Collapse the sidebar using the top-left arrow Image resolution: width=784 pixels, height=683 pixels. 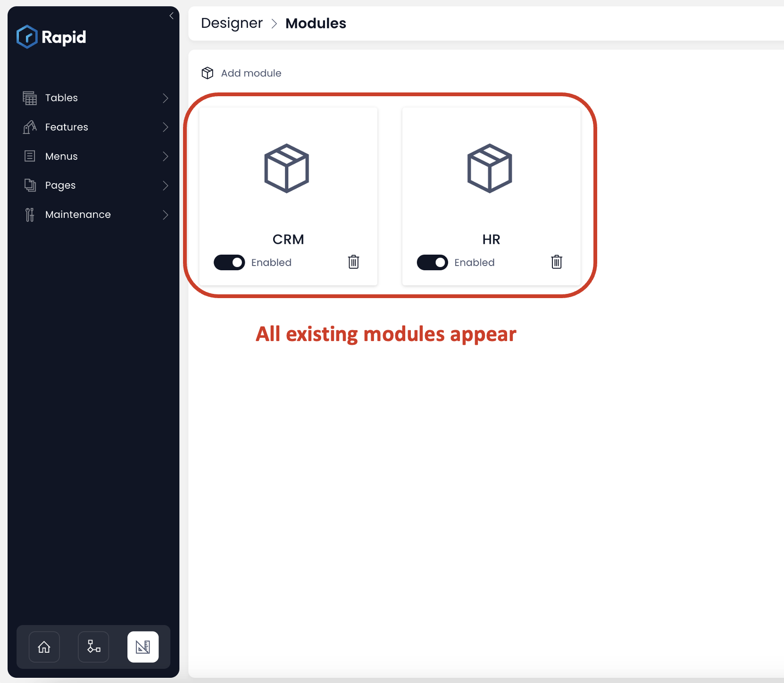point(171,16)
